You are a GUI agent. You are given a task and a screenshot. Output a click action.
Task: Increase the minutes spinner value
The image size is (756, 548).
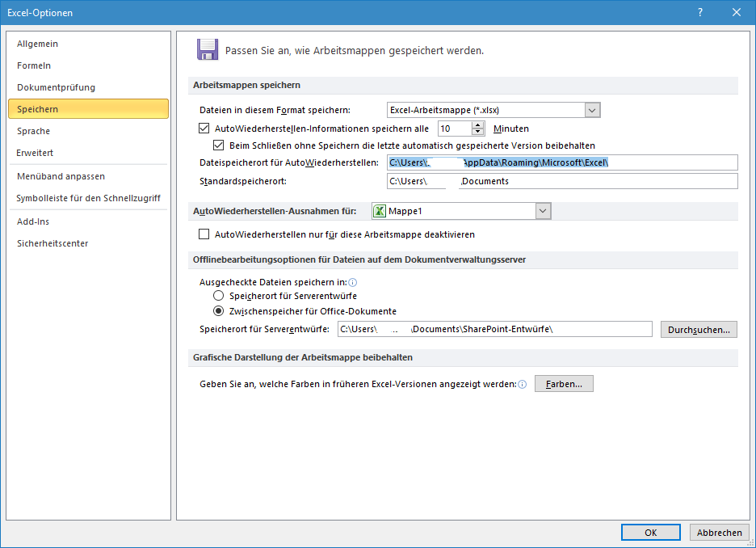477,125
